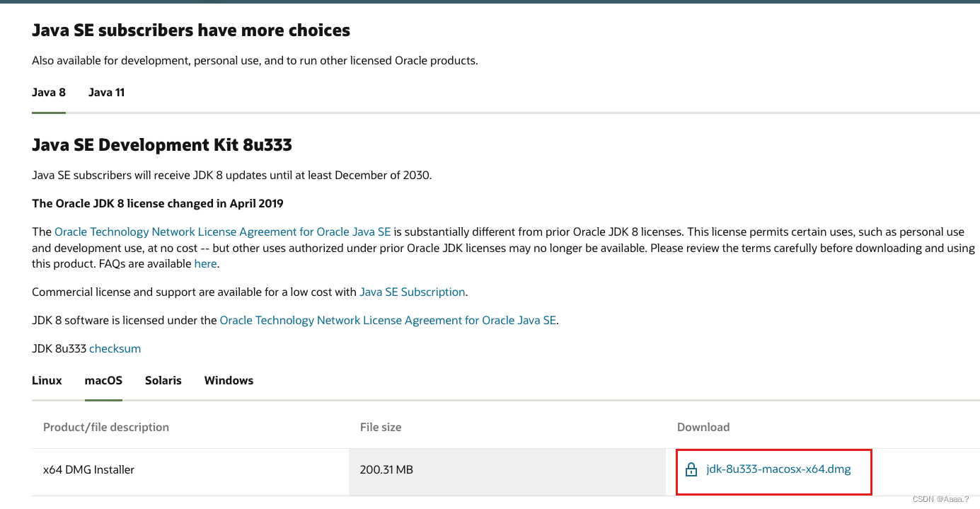
Task: Select the macOS platform tab
Action: [103, 381]
